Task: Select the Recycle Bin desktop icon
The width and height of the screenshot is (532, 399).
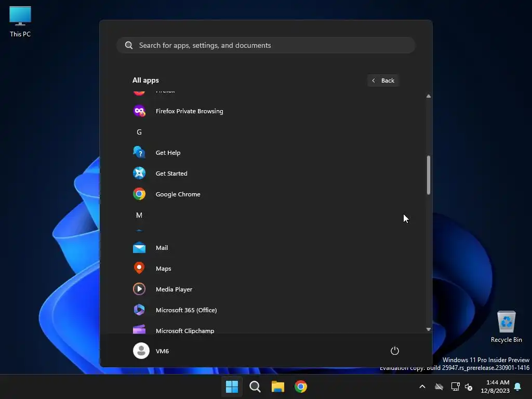Action: pyautogui.click(x=506, y=327)
